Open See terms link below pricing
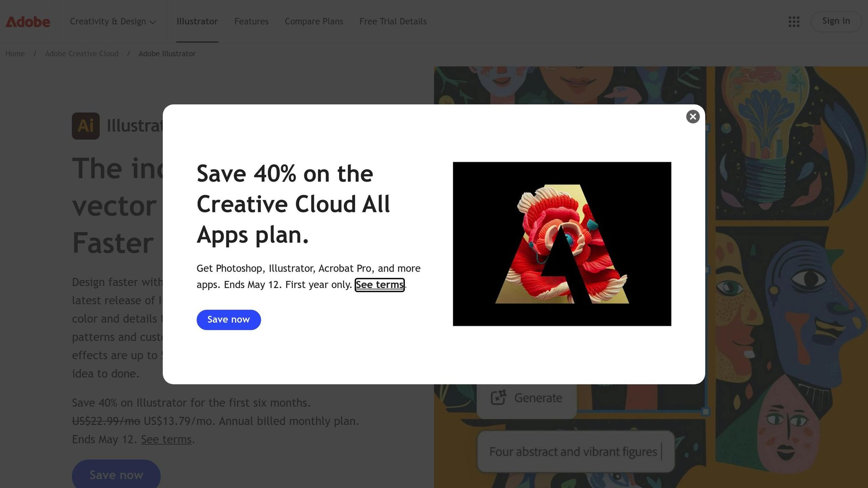868x488 pixels. click(x=166, y=440)
